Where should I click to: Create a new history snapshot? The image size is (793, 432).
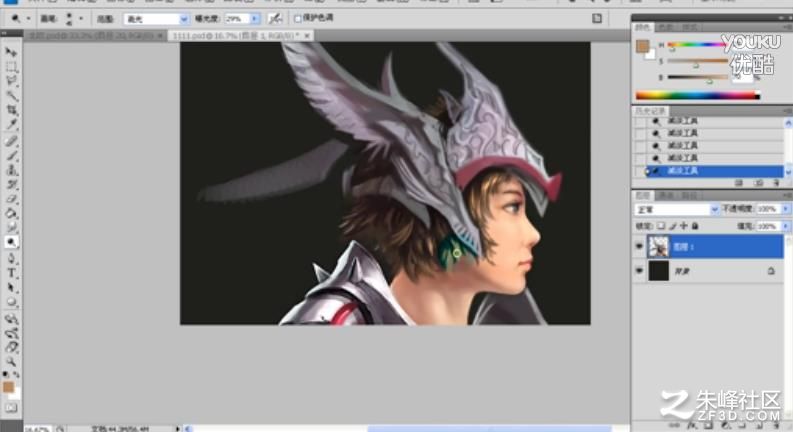pos(758,183)
